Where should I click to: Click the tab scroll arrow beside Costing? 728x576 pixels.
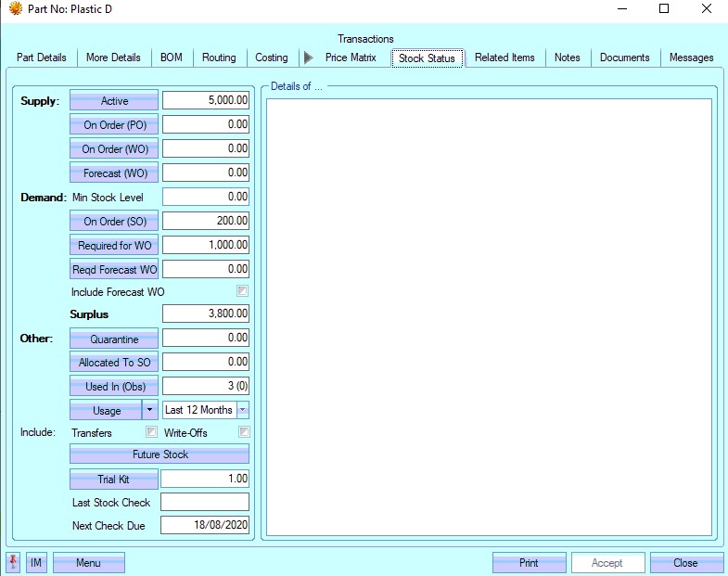(x=308, y=58)
